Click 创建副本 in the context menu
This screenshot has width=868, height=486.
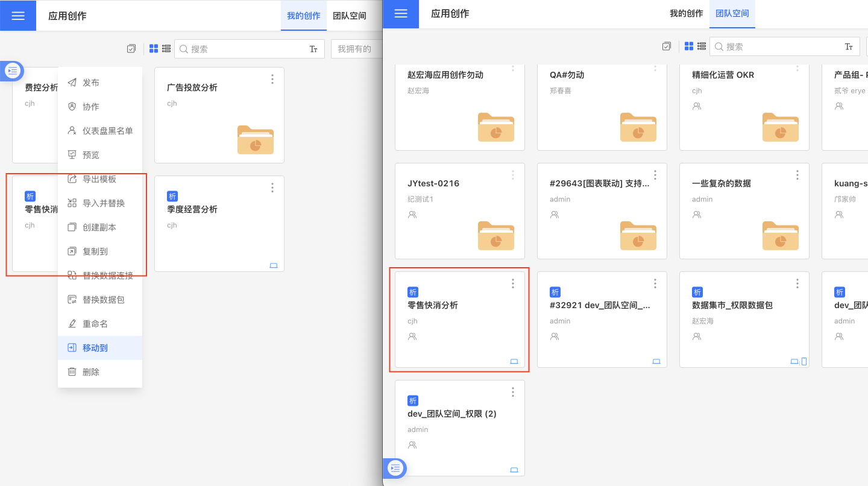click(99, 227)
